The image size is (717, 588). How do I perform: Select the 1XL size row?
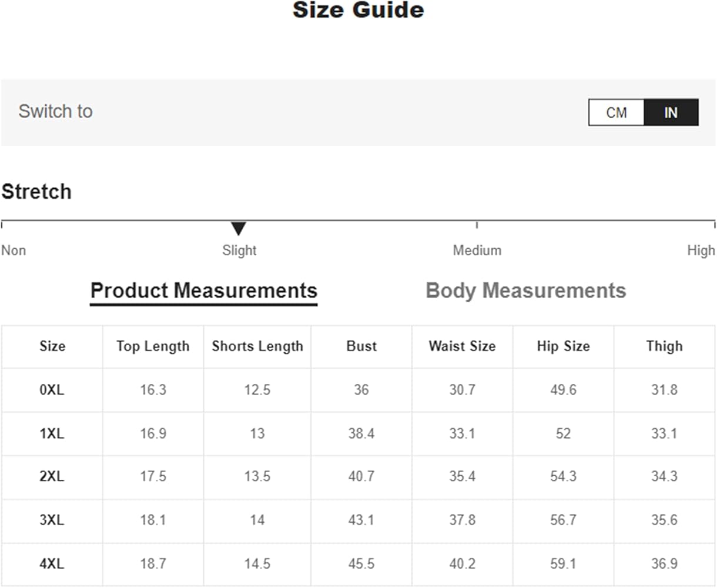[x=52, y=433]
